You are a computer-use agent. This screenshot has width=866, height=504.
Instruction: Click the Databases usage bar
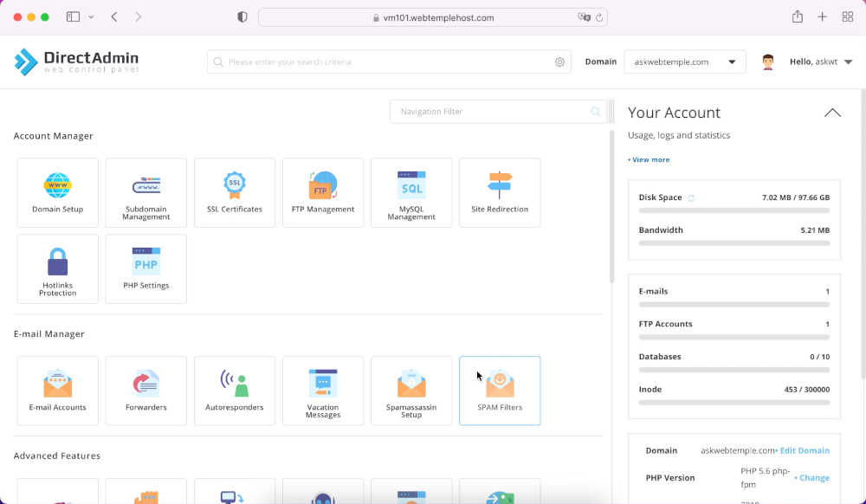coord(734,370)
